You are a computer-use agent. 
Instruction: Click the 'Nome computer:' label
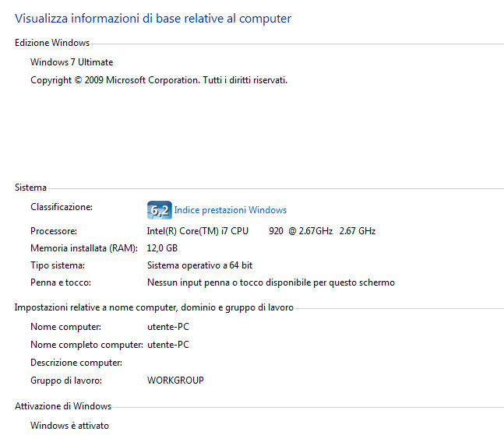pos(65,327)
